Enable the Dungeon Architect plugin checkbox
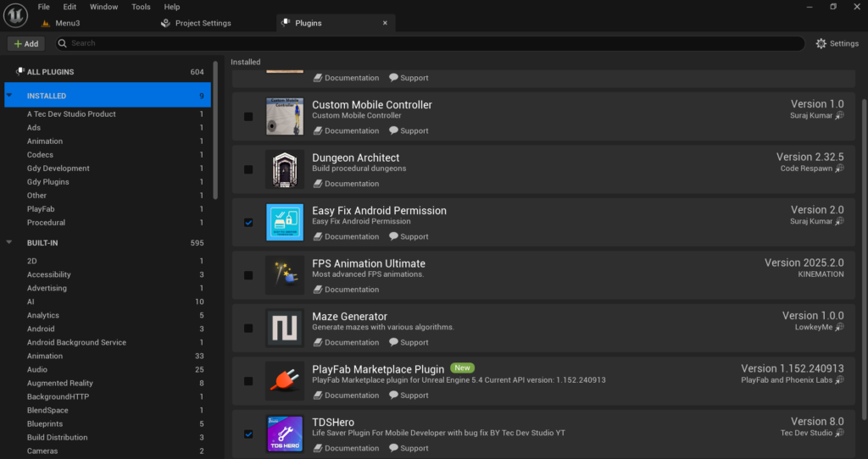 tap(248, 169)
